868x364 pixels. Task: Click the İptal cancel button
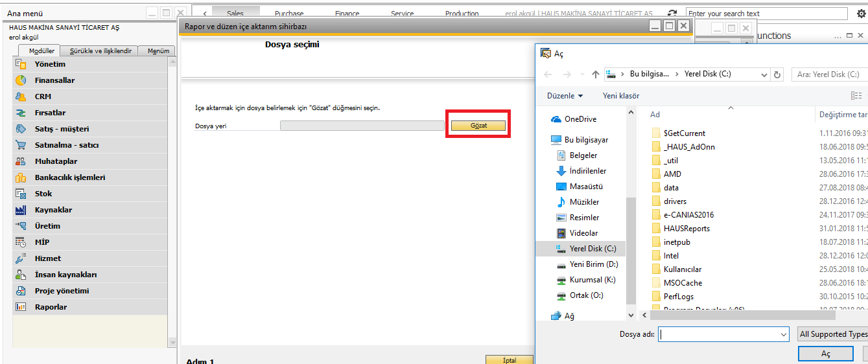pyautogui.click(x=509, y=359)
